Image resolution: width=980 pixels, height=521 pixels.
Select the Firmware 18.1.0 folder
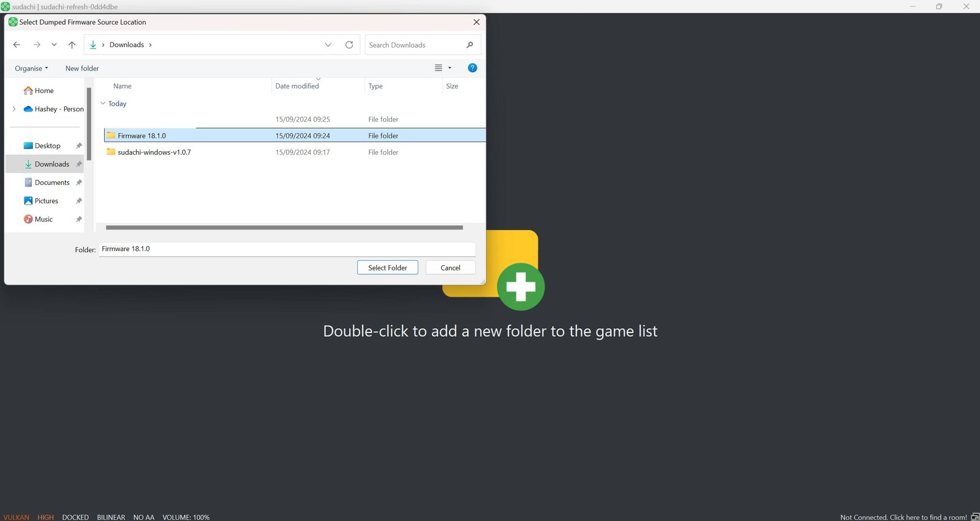[295, 135]
